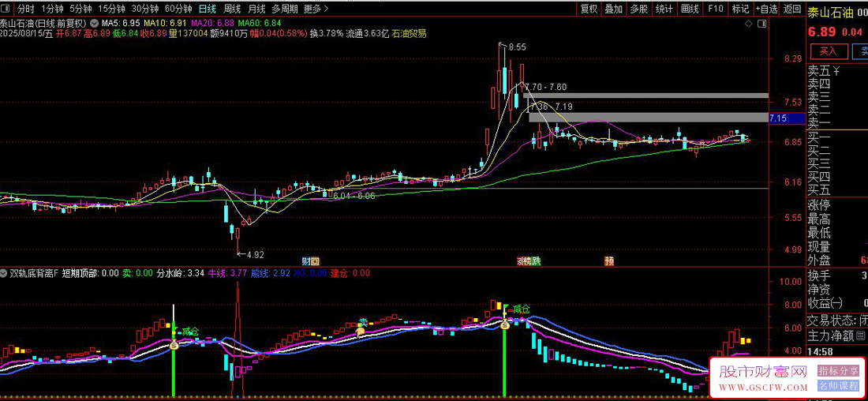Open the F10 company info
The width and height of the screenshot is (868, 401).
tap(715, 9)
